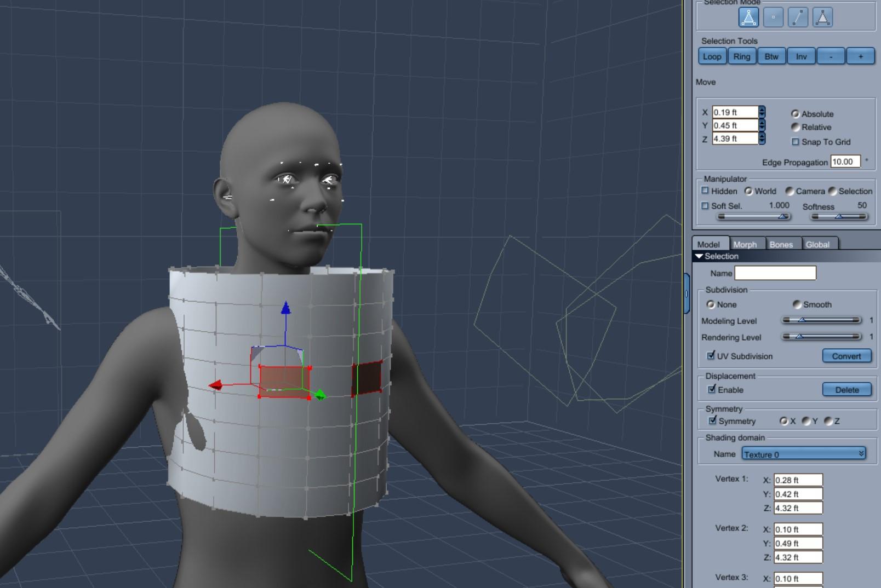881x588 pixels.
Task: Open the Shading domain Name dropdown
Action: point(804,454)
